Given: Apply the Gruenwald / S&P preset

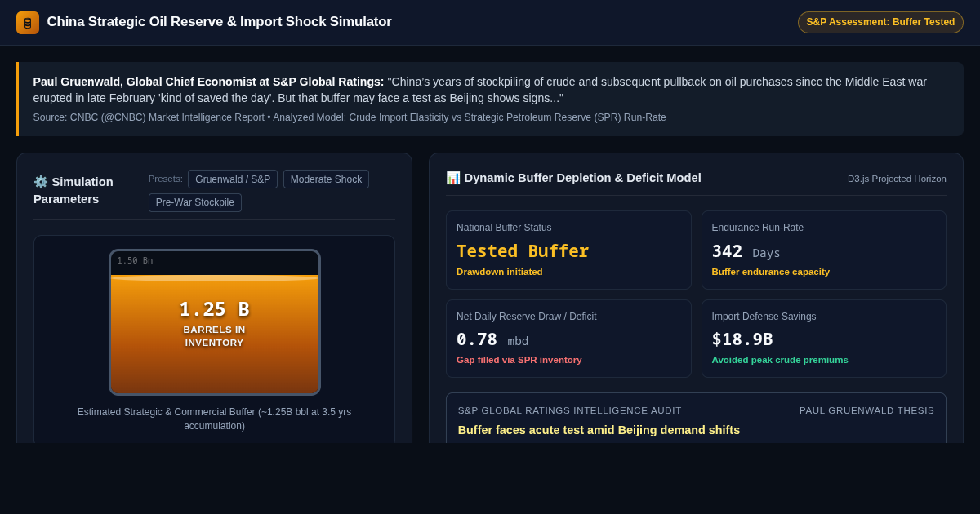Looking at the screenshot, I should coord(233,179).
